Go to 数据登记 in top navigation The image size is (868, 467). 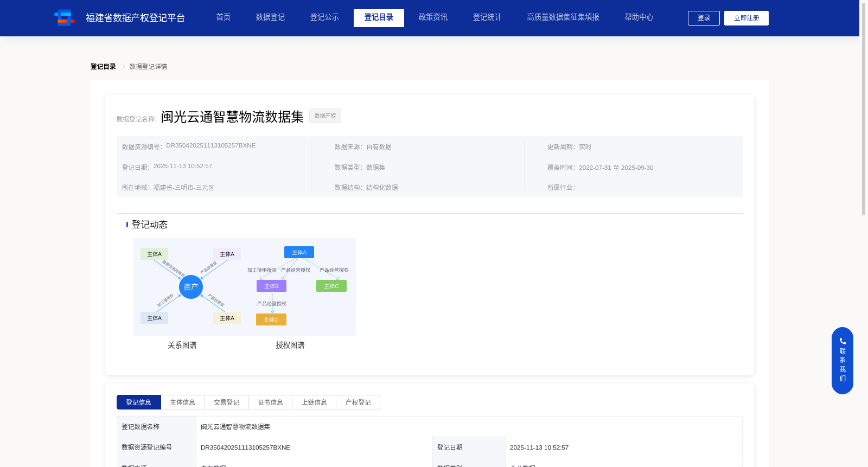(x=270, y=17)
